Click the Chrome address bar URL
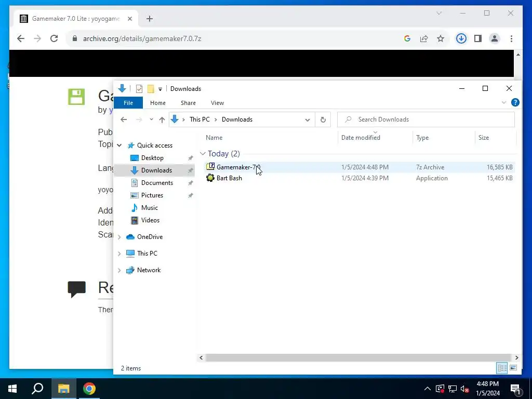The height and width of the screenshot is (399, 532). point(142,38)
